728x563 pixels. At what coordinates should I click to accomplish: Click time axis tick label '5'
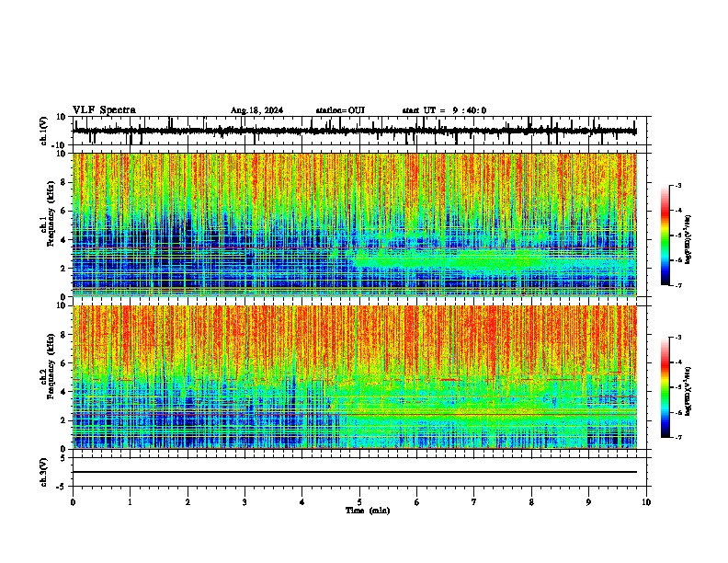pyautogui.click(x=359, y=502)
